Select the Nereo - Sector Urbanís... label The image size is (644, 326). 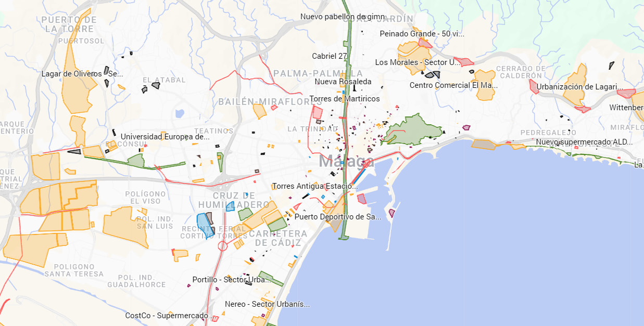coord(267,304)
